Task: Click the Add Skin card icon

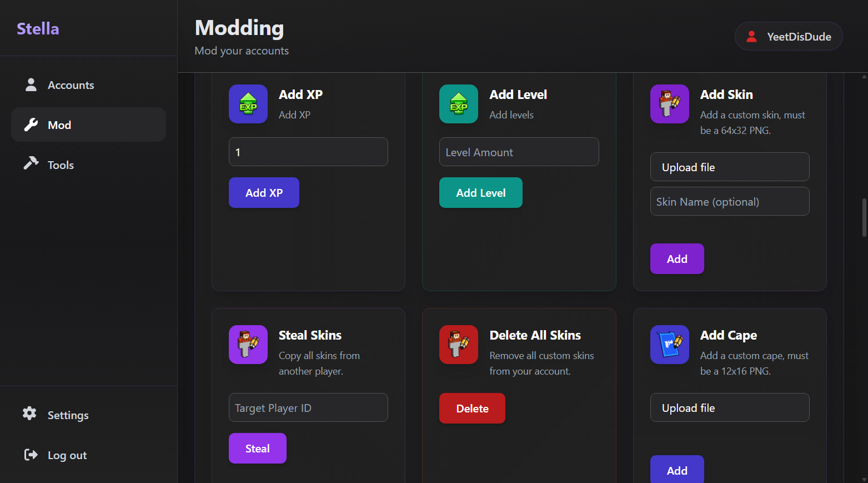Action: (670, 104)
